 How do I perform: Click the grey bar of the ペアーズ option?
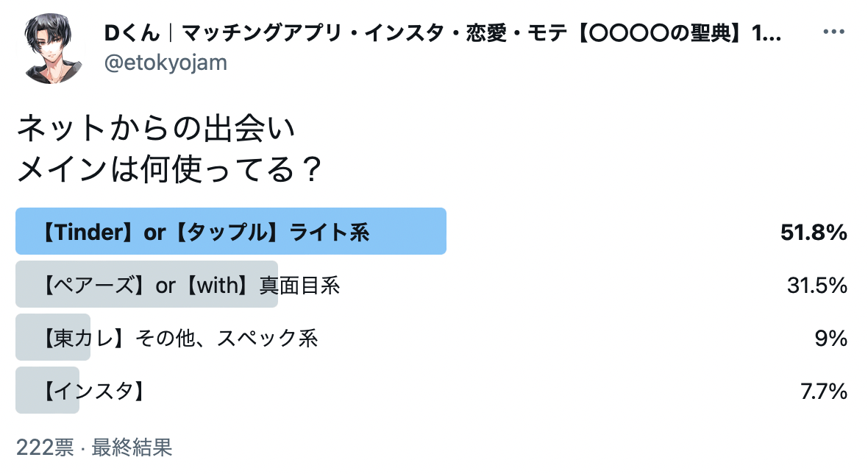(146, 284)
